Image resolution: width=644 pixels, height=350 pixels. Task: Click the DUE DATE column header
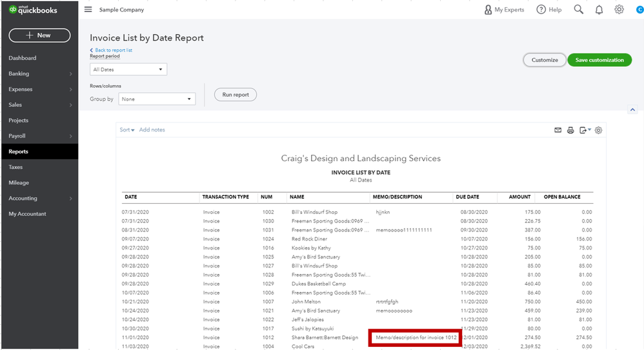[x=467, y=197]
